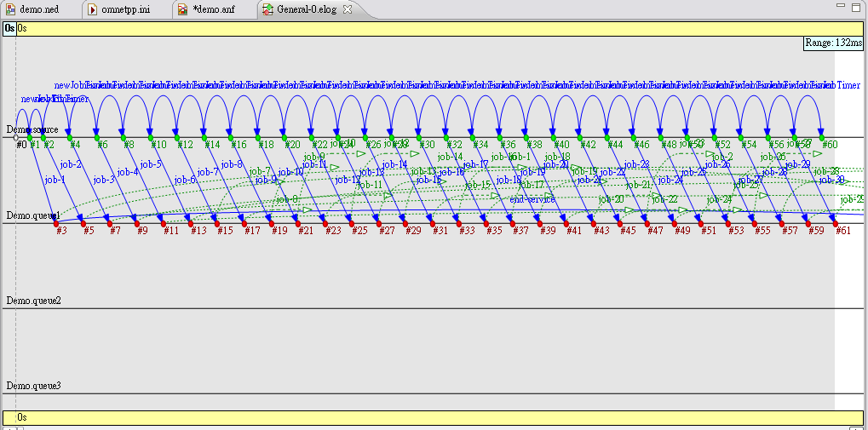868x430 pixels.
Task: Click the omnetpp.ini file icon
Action: click(x=93, y=9)
